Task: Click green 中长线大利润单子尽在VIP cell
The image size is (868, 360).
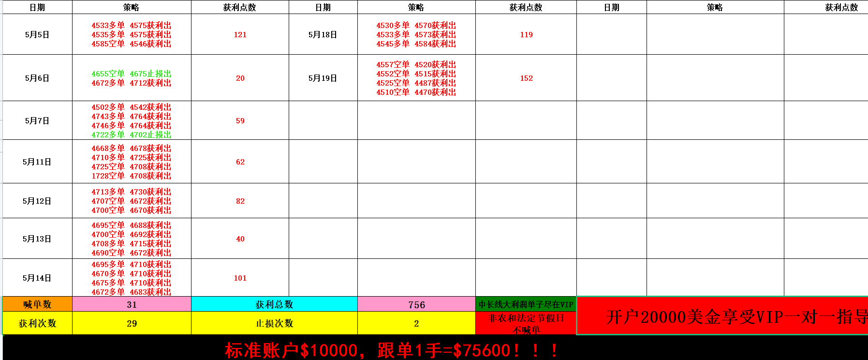Action: coord(526,304)
